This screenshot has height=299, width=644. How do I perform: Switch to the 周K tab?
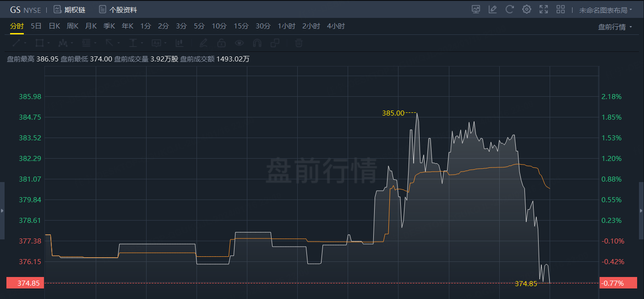(x=73, y=26)
